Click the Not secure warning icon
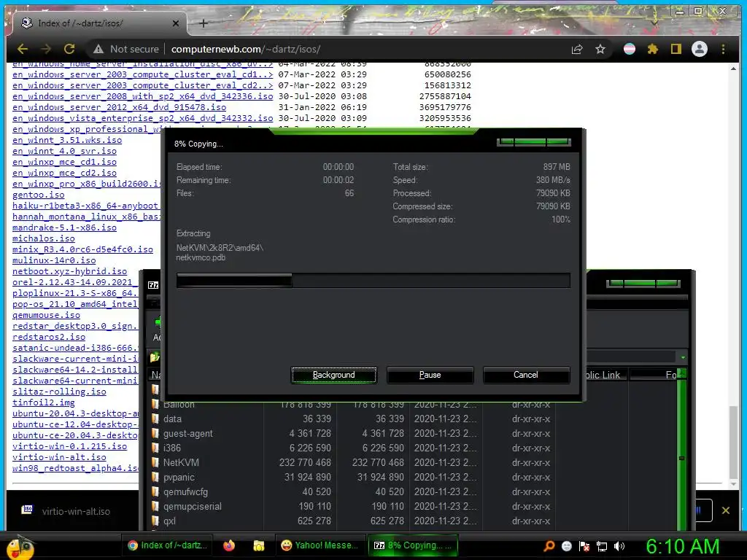The height and width of the screenshot is (560, 747). click(98, 49)
